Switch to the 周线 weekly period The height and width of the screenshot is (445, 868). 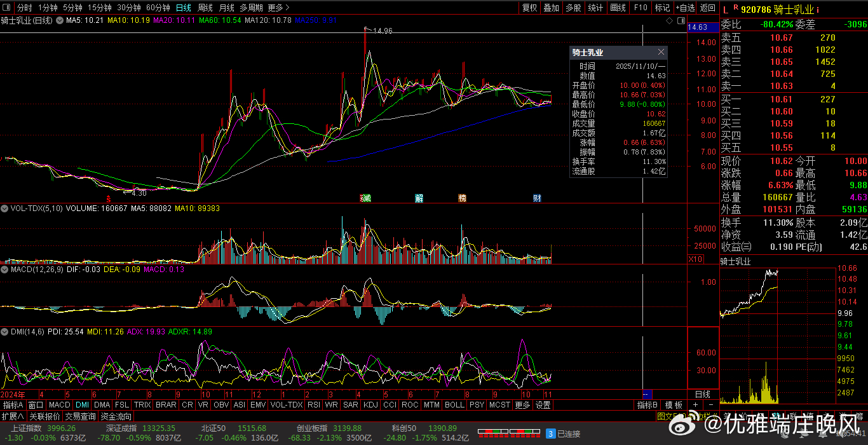[205, 8]
